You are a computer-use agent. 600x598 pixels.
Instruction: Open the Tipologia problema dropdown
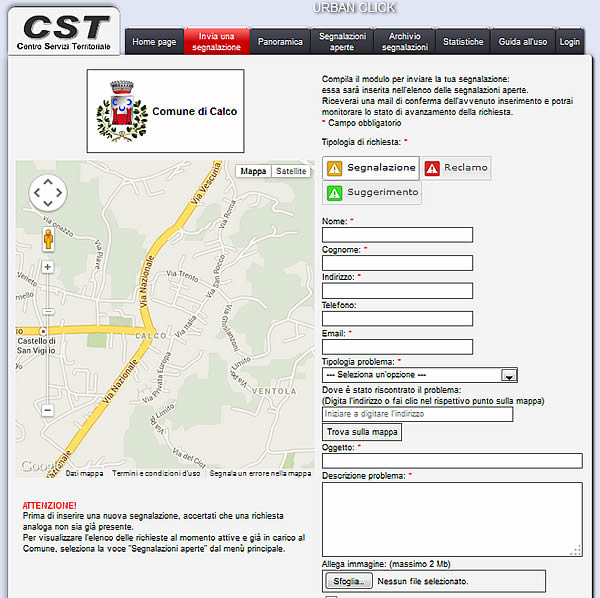point(420,375)
